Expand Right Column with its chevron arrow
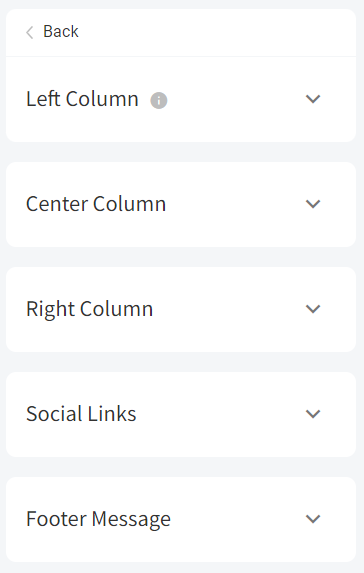The height and width of the screenshot is (573, 364). [313, 309]
